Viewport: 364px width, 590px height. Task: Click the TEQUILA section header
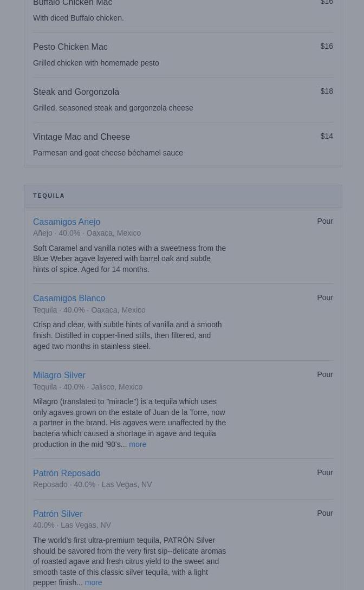click(183, 196)
